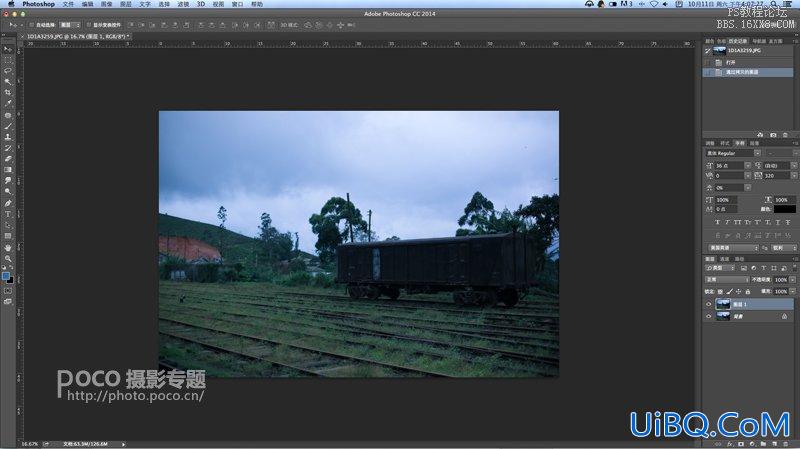The image size is (800, 449).
Task: Select the Move tool in the toolbox
Action: coord(8,49)
